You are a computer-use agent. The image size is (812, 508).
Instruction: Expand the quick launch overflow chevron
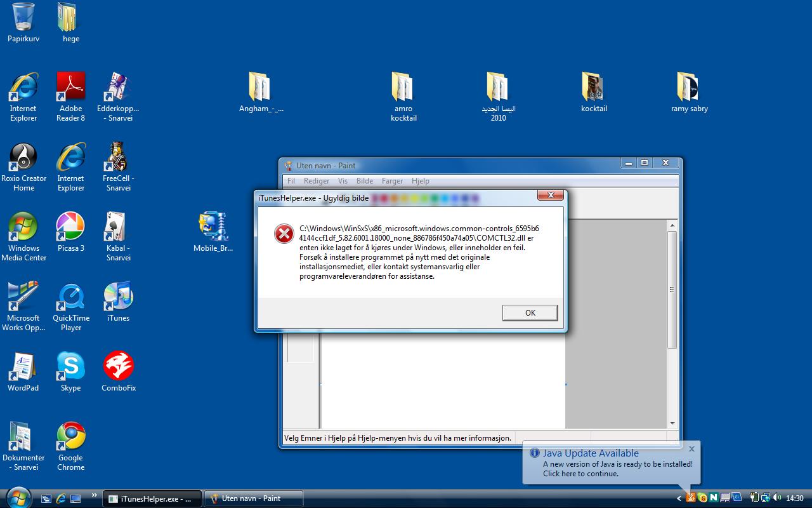click(x=95, y=495)
